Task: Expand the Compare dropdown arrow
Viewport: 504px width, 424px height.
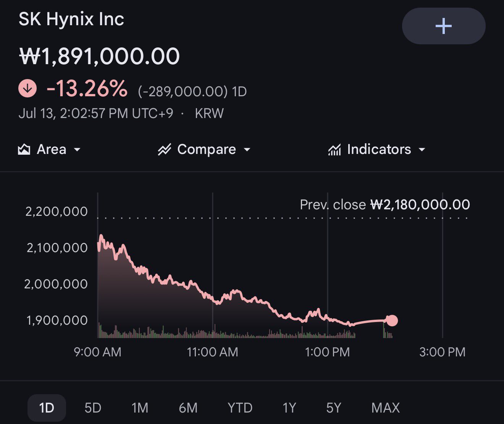Action: click(247, 149)
